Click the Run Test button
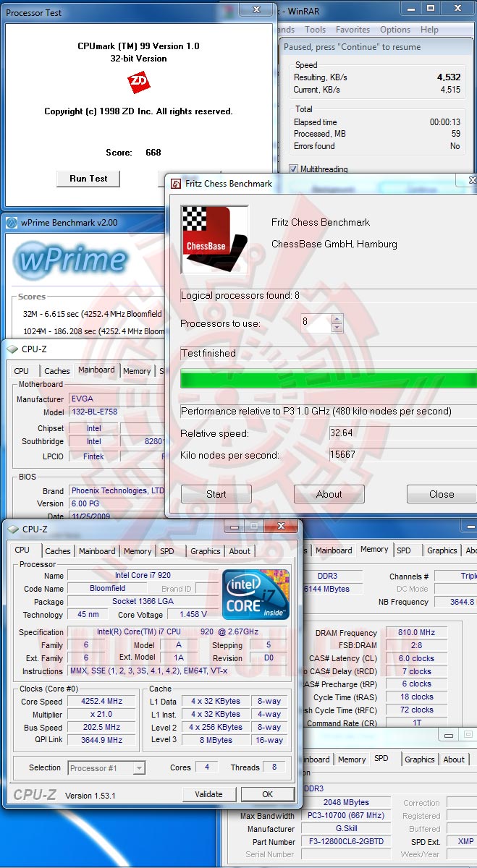 click(88, 179)
